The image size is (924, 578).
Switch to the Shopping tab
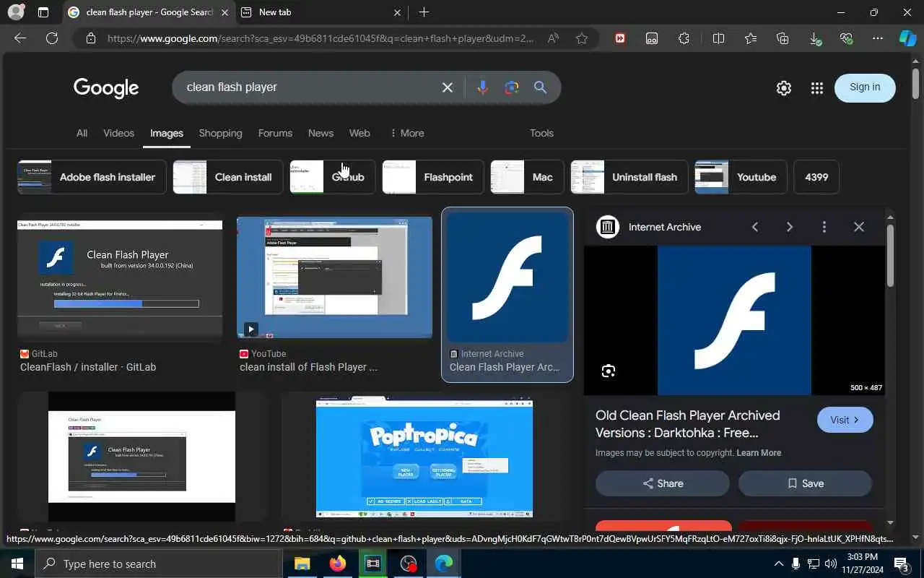pyautogui.click(x=220, y=133)
